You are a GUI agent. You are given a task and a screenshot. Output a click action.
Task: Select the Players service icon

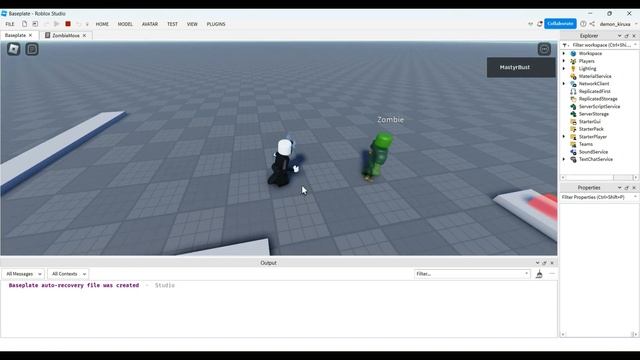coord(573,61)
